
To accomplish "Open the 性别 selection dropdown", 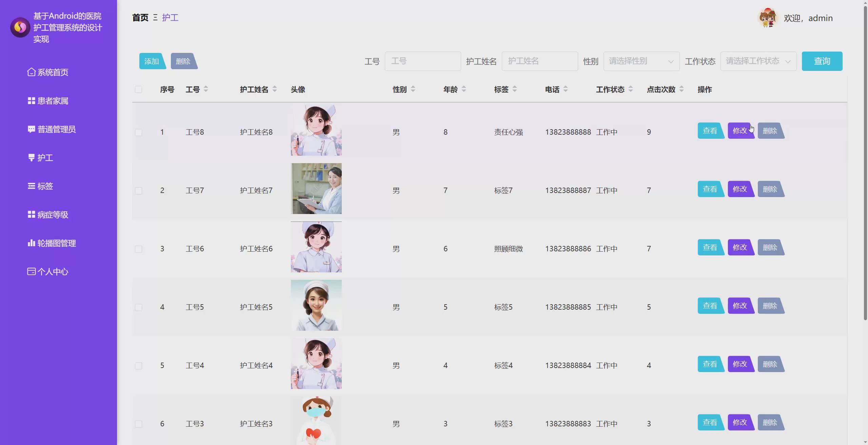I will pos(641,61).
